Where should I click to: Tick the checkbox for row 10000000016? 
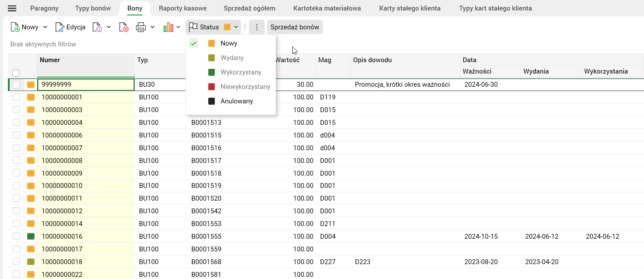16,237
